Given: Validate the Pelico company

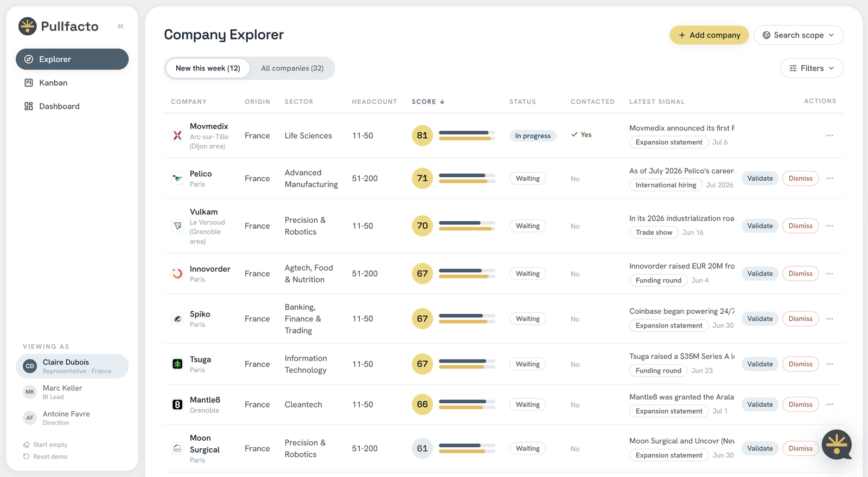Looking at the screenshot, I should (x=760, y=178).
